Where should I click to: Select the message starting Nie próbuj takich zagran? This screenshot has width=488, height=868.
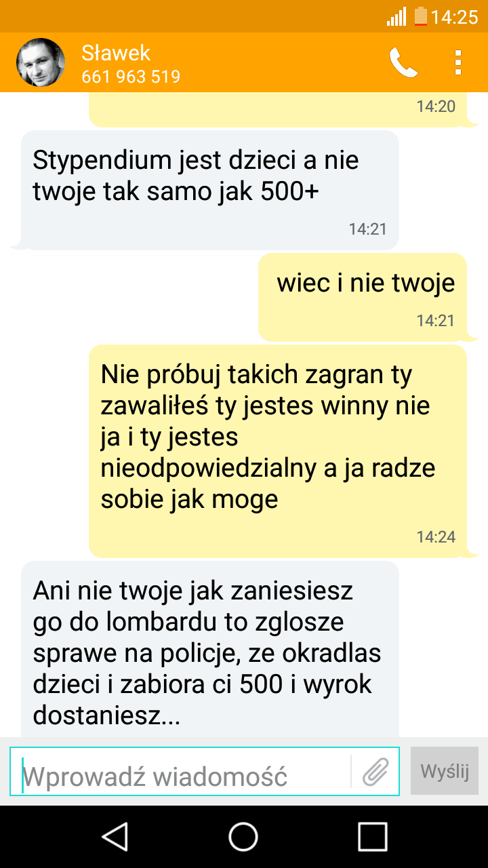coord(279,451)
